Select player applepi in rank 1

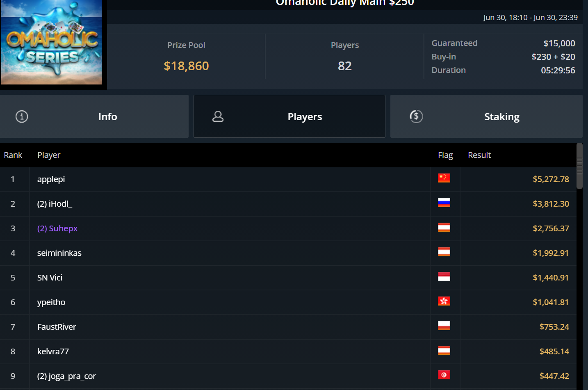51,179
